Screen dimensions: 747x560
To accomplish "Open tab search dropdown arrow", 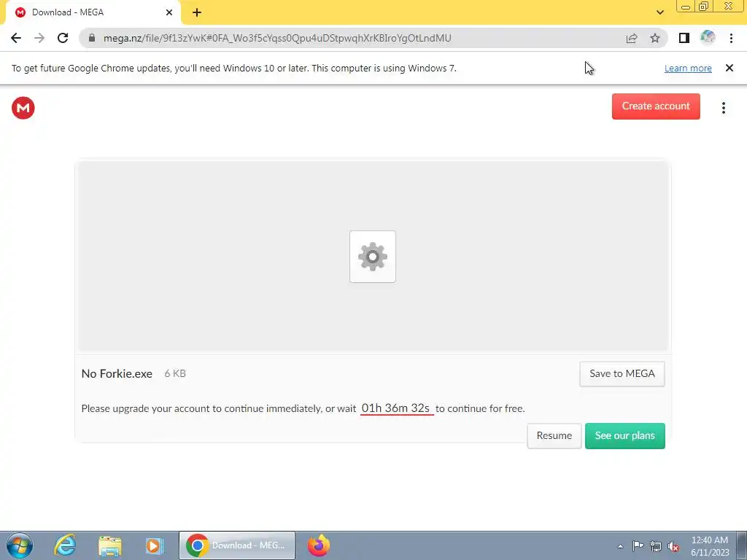I will coord(659,12).
